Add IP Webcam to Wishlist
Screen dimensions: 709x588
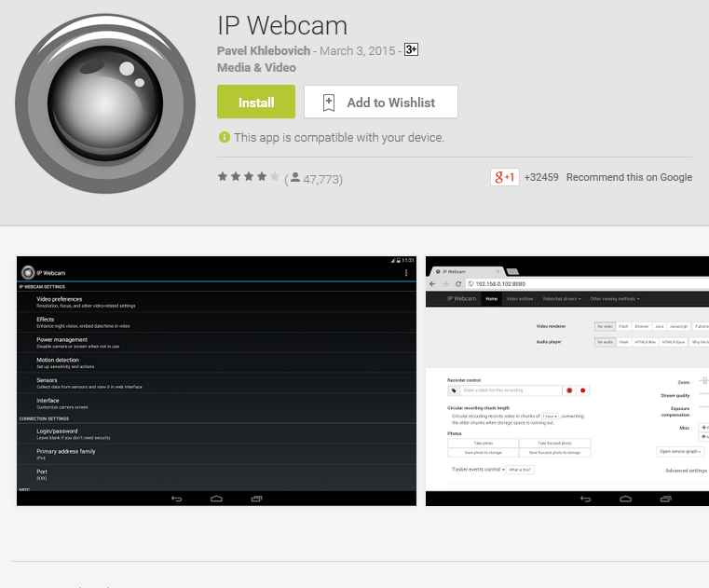[381, 102]
